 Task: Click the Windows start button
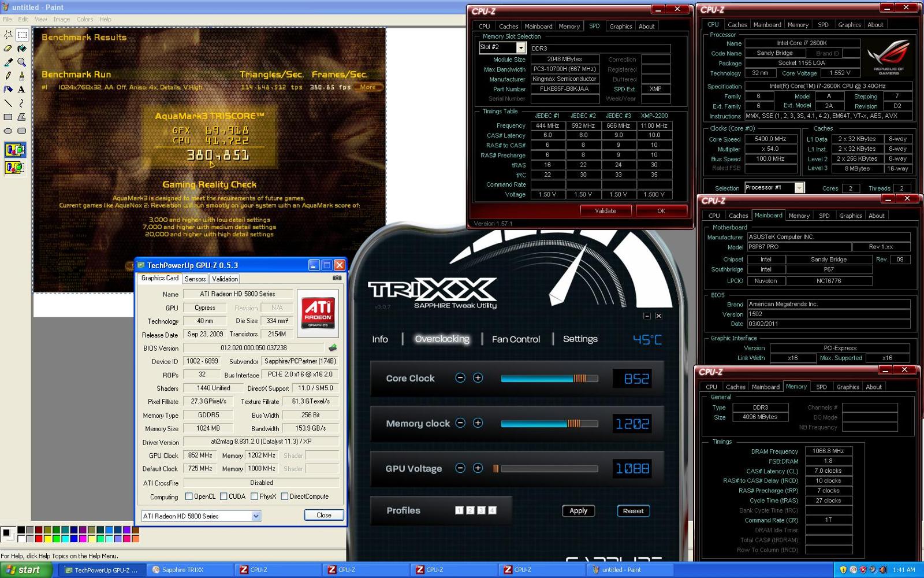[27, 570]
